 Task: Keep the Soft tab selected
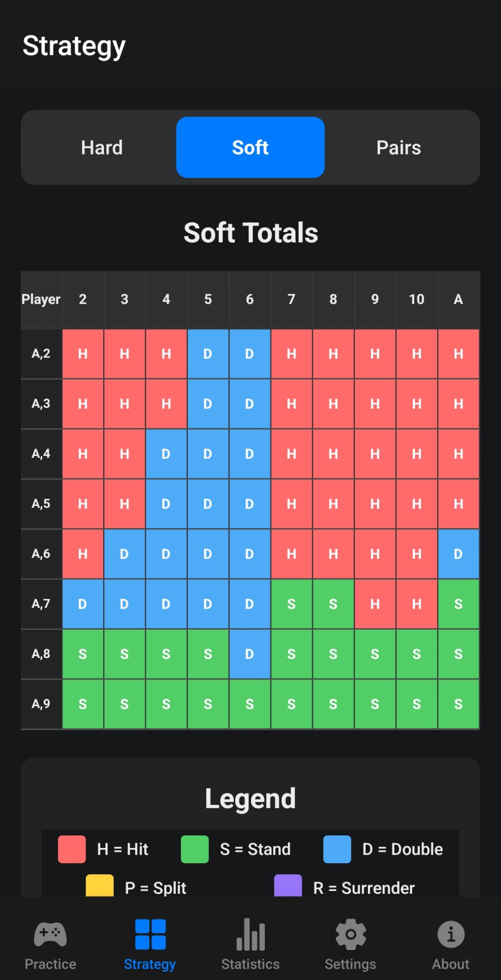250,147
